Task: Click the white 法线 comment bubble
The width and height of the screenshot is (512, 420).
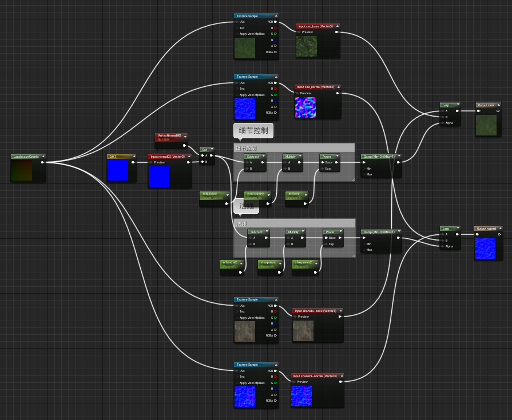Action: (247, 206)
